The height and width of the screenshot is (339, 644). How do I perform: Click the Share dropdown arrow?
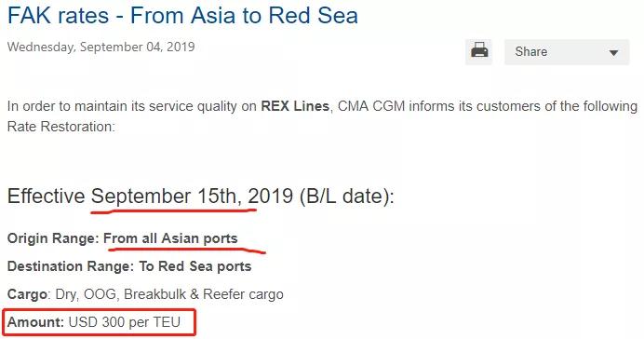coord(613,52)
